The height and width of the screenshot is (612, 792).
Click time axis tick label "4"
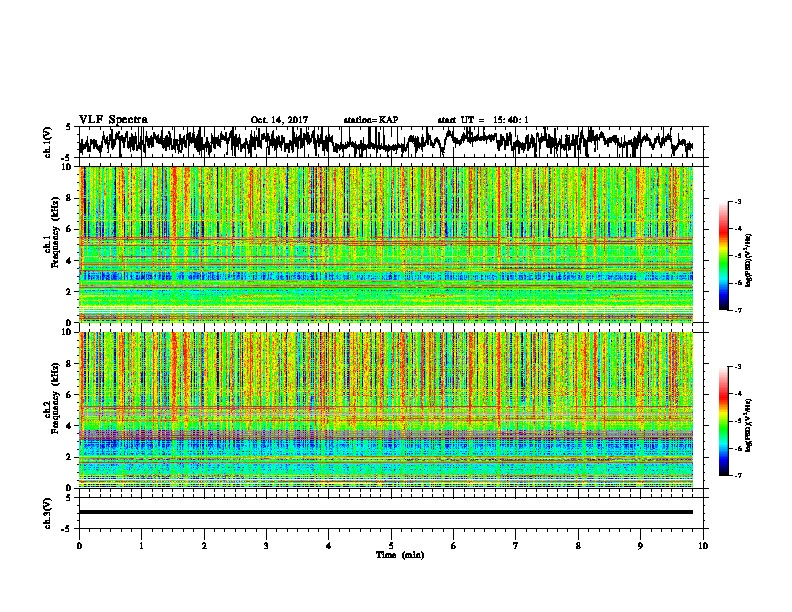coord(329,546)
